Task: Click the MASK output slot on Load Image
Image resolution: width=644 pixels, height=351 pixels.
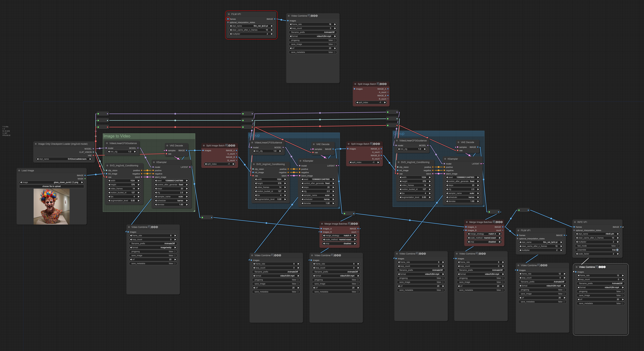Action: (x=85, y=179)
